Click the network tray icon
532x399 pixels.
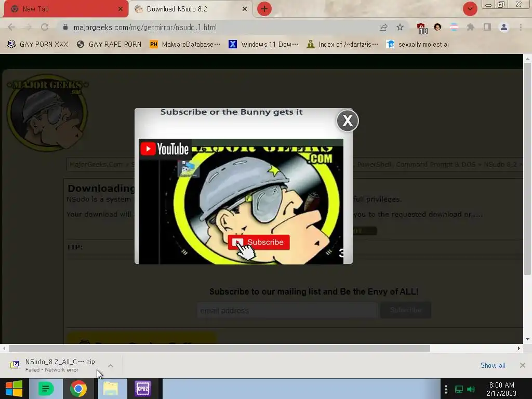pyautogui.click(x=459, y=389)
